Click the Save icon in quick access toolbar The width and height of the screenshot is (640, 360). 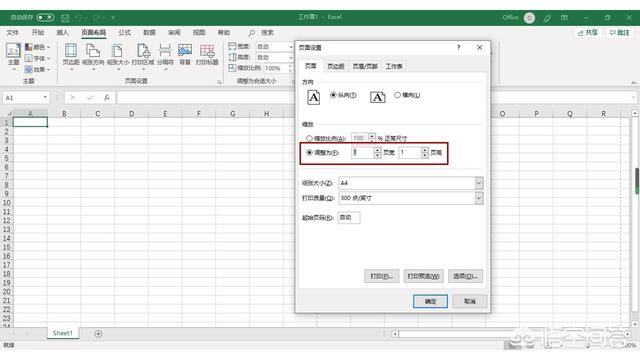(x=65, y=18)
